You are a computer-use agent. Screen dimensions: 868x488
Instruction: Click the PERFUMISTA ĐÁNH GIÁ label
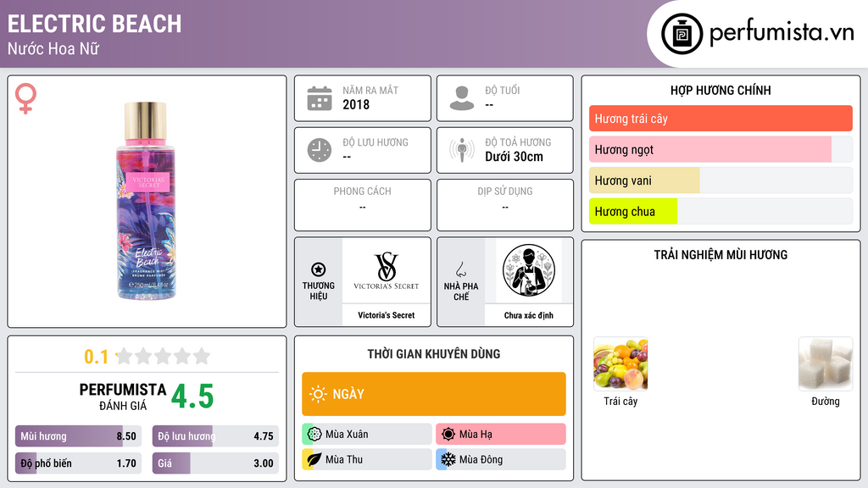(x=122, y=396)
